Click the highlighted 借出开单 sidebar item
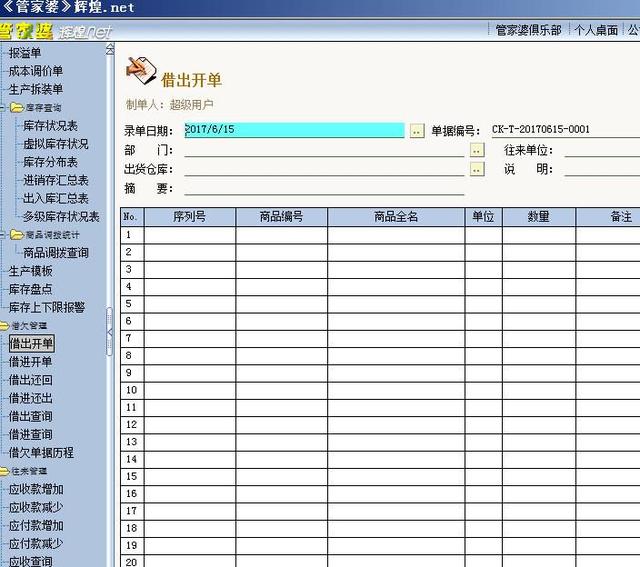Screen dimensions: 640x567 pos(31,343)
